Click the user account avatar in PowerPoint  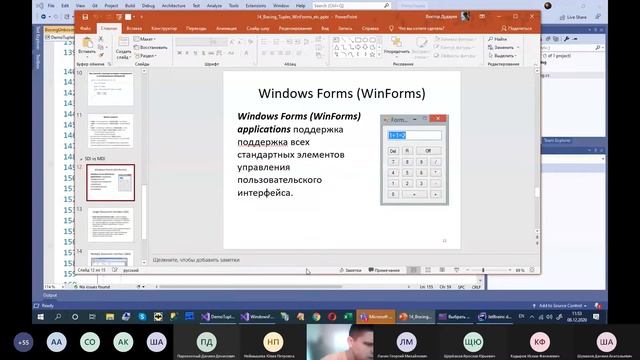[465, 16]
